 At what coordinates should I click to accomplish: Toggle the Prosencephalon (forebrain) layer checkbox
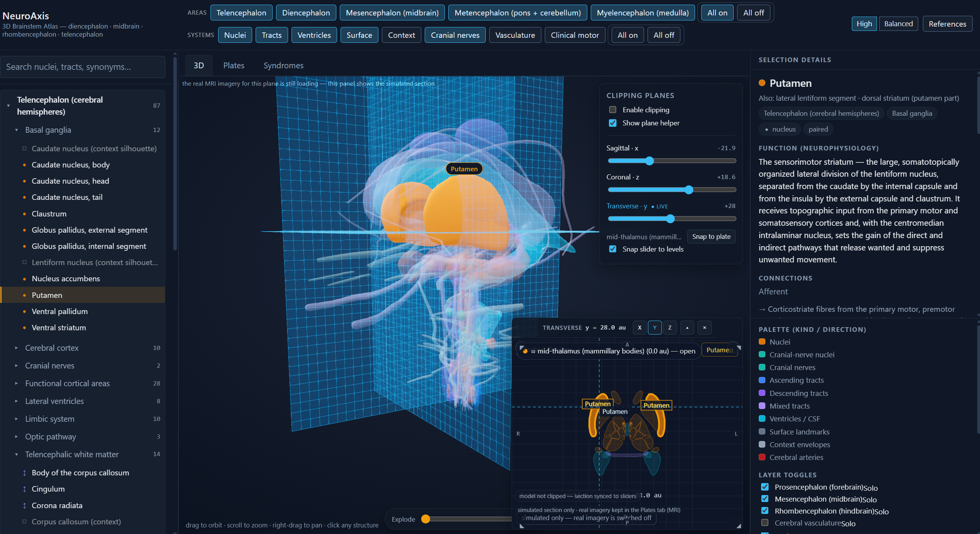[x=765, y=487]
